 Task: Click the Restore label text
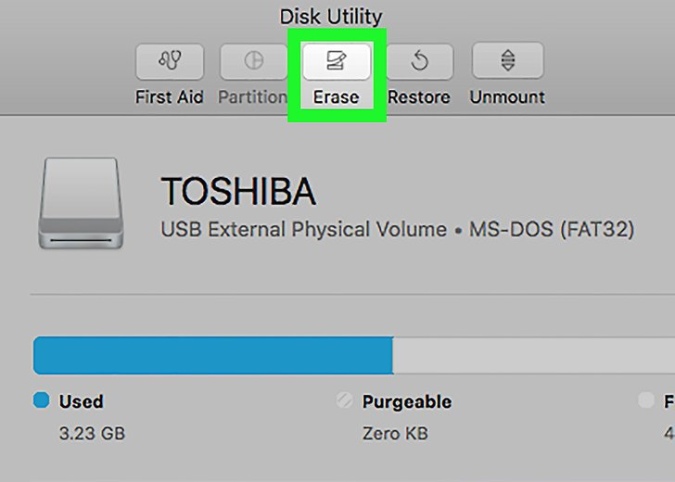(x=419, y=97)
